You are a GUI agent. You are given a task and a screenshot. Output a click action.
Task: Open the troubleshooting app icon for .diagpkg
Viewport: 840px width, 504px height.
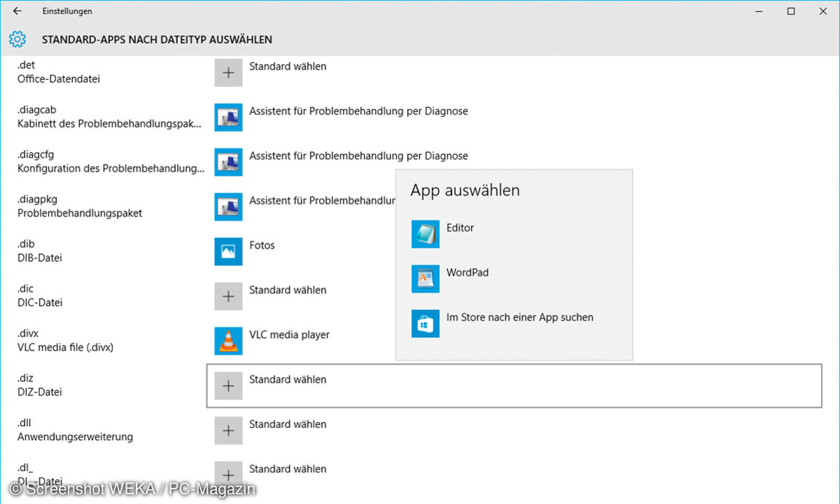coord(228,207)
